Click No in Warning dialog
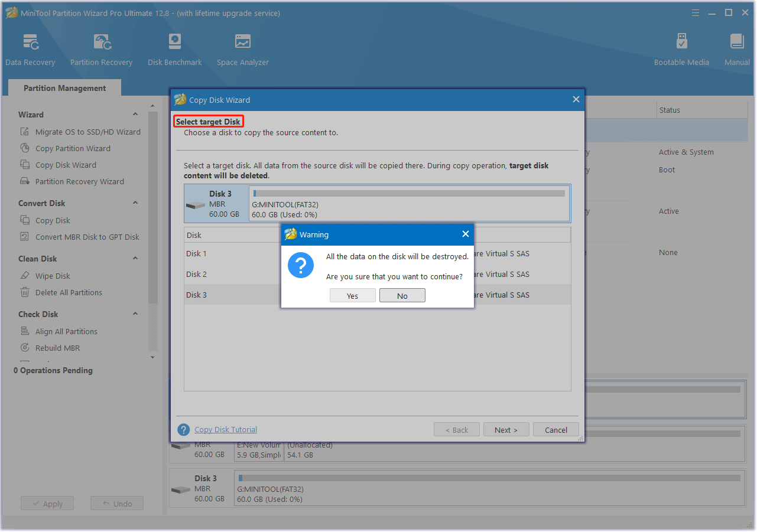This screenshot has width=757, height=532. 402,296
